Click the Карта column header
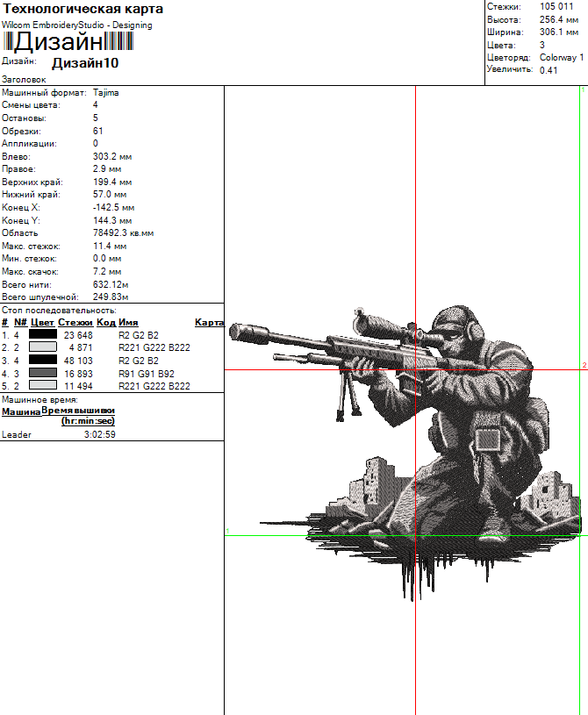The height and width of the screenshot is (715, 588). tap(210, 322)
